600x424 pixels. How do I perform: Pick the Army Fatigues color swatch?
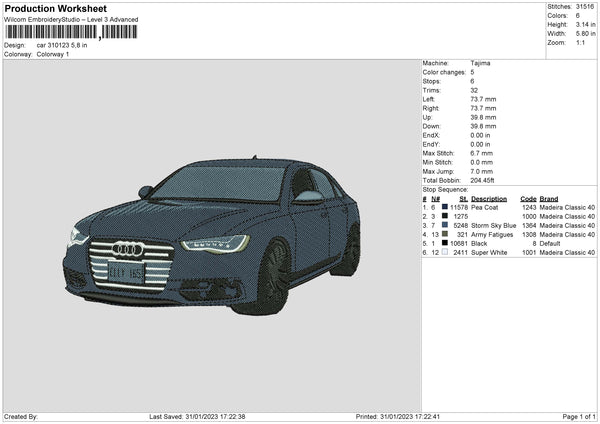point(443,234)
